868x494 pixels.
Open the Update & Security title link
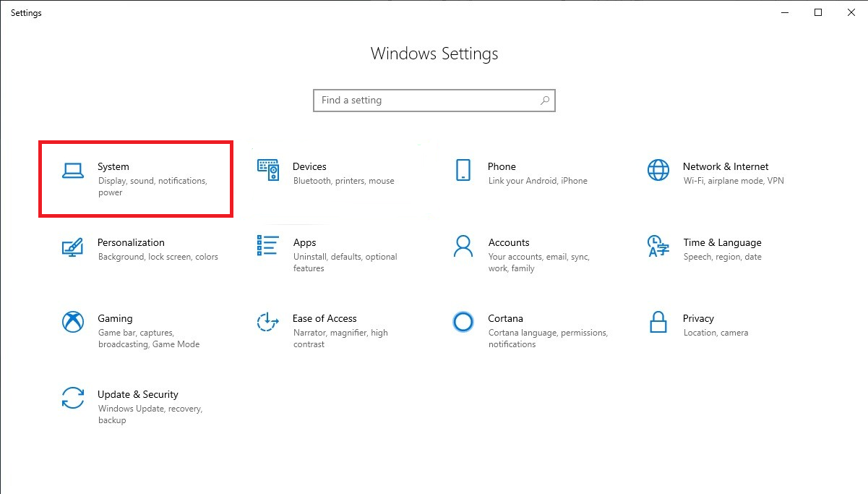coord(138,394)
